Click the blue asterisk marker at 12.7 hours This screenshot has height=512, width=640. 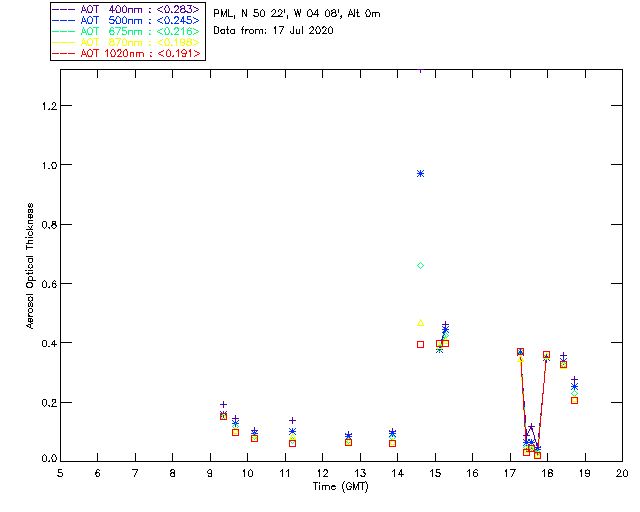348,435
